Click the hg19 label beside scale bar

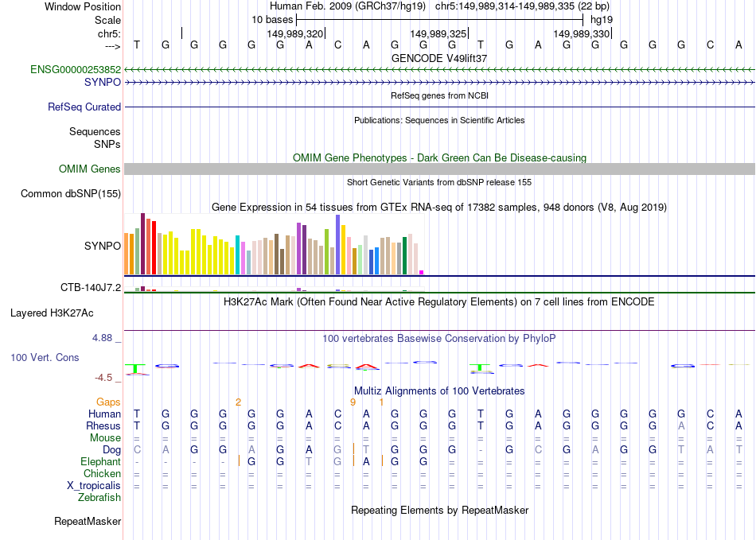602,20
